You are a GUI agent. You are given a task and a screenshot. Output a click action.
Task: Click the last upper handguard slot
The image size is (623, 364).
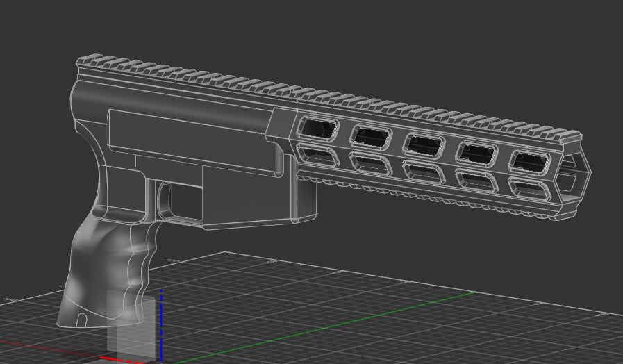tap(531, 162)
